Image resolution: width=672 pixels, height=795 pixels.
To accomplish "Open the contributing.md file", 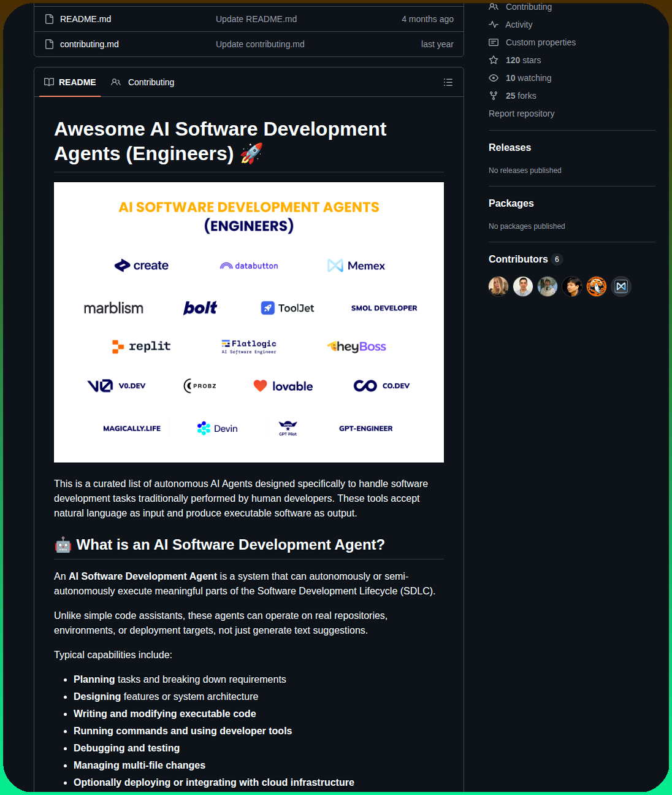I will point(90,44).
